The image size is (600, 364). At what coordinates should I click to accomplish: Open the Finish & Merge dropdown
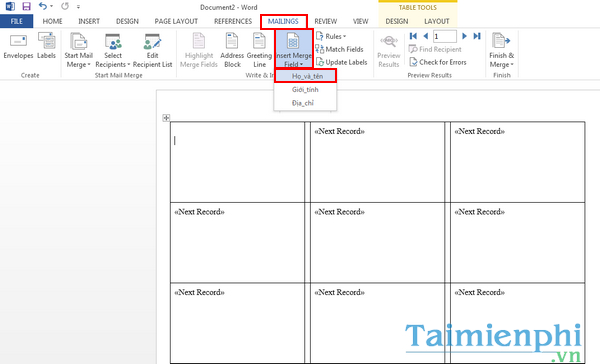502,51
